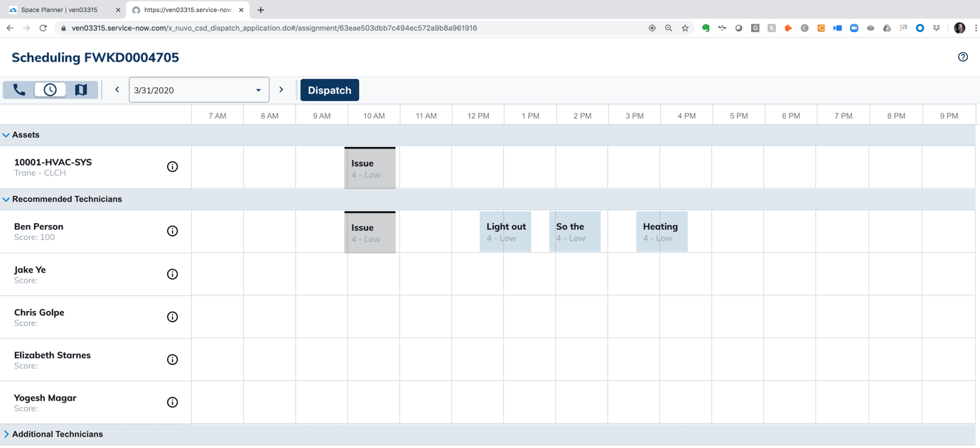Show info for Jake Ye

tap(172, 274)
